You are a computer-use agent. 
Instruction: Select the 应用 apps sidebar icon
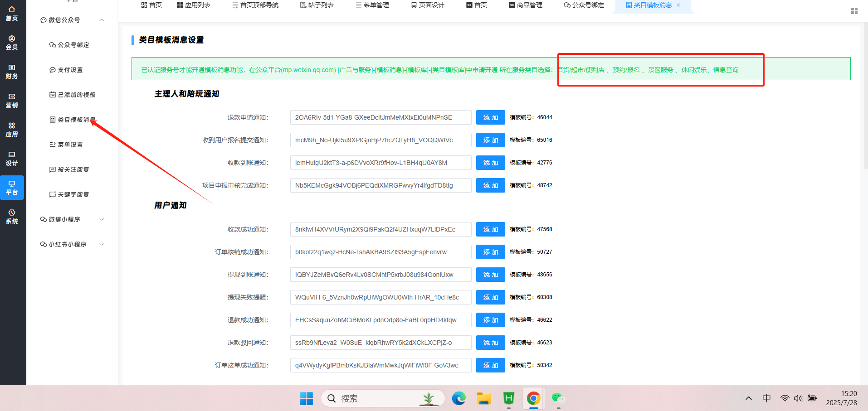pos(12,130)
